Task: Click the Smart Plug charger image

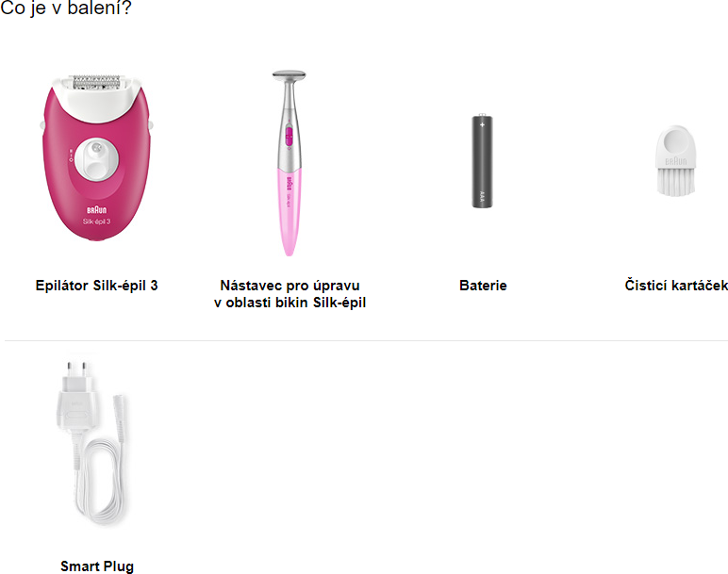Action: click(x=91, y=443)
